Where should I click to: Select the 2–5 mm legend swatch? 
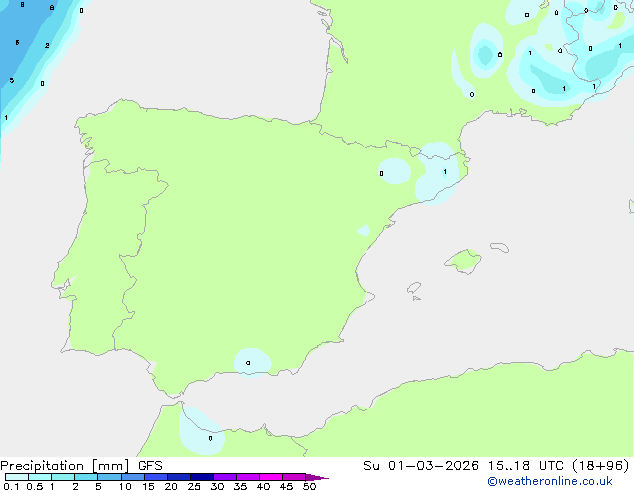86,477
